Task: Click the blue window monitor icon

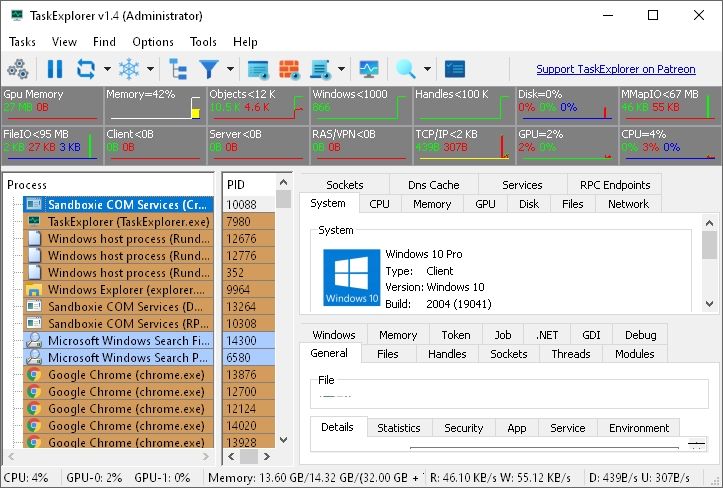Action: click(x=258, y=69)
